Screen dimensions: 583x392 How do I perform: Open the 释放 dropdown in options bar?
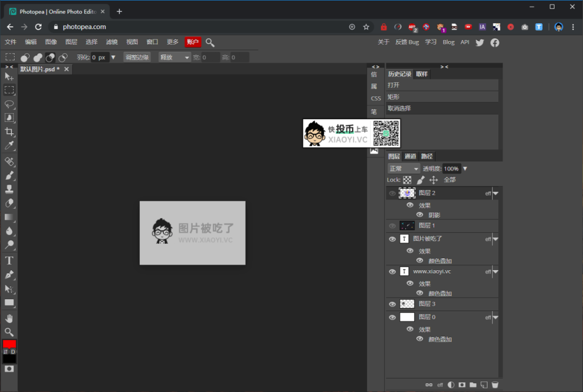(x=174, y=57)
